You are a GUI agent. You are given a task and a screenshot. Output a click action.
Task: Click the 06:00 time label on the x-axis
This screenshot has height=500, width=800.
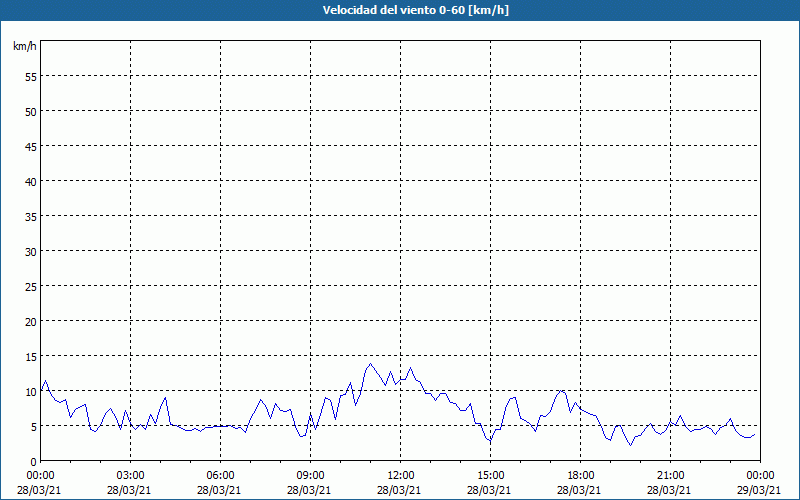click(220, 476)
